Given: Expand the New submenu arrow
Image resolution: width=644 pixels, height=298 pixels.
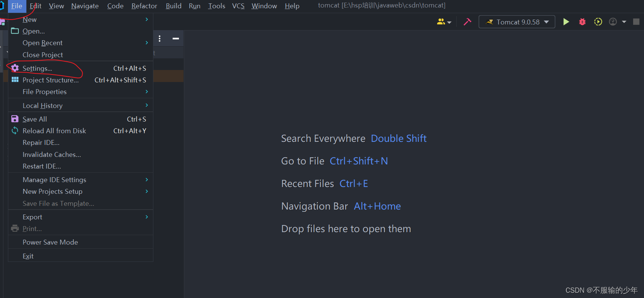Looking at the screenshot, I should 147,19.
